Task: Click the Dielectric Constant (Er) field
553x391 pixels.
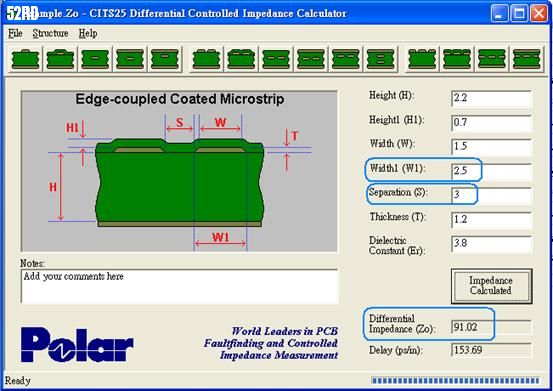Action: [x=491, y=244]
